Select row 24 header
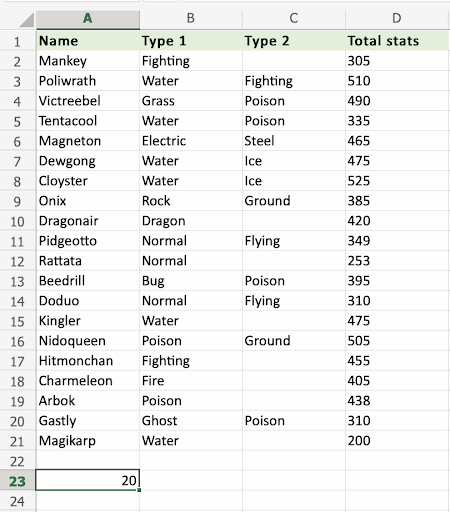450x512 pixels. click(17, 501)
